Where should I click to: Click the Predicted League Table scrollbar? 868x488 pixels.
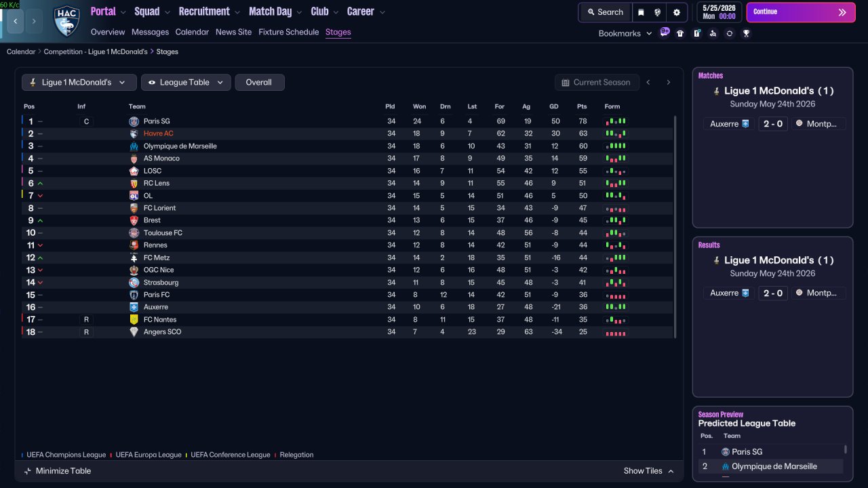click(845, 449)
